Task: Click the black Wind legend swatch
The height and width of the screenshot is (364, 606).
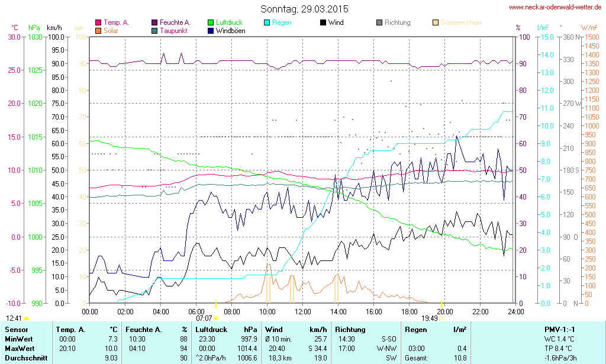Action: tap(323, 23)
